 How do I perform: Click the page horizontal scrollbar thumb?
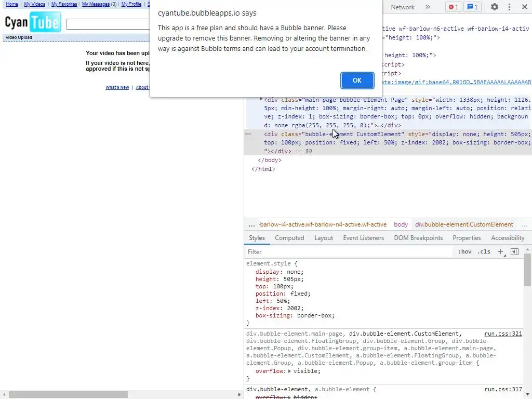click(68, 395)
